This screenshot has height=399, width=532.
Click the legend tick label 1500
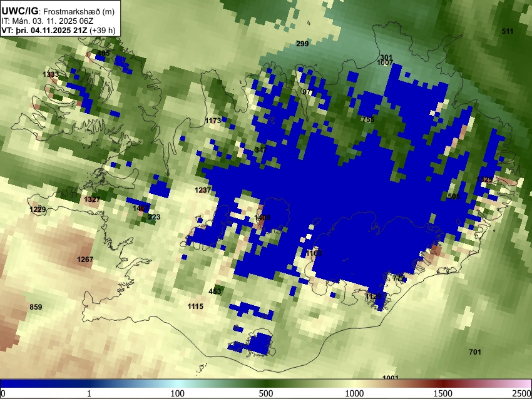tap(443, 393)
